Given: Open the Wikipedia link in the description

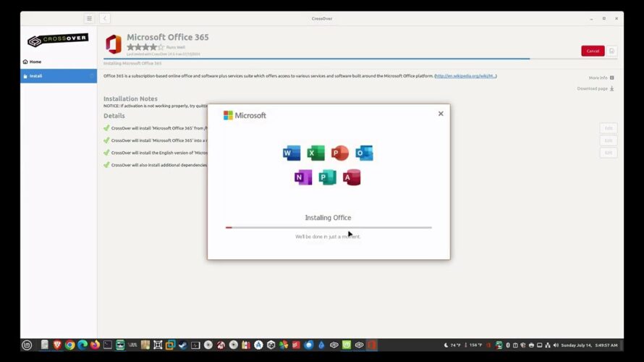Looking at the screenshot, I should [x=465, y=76].
